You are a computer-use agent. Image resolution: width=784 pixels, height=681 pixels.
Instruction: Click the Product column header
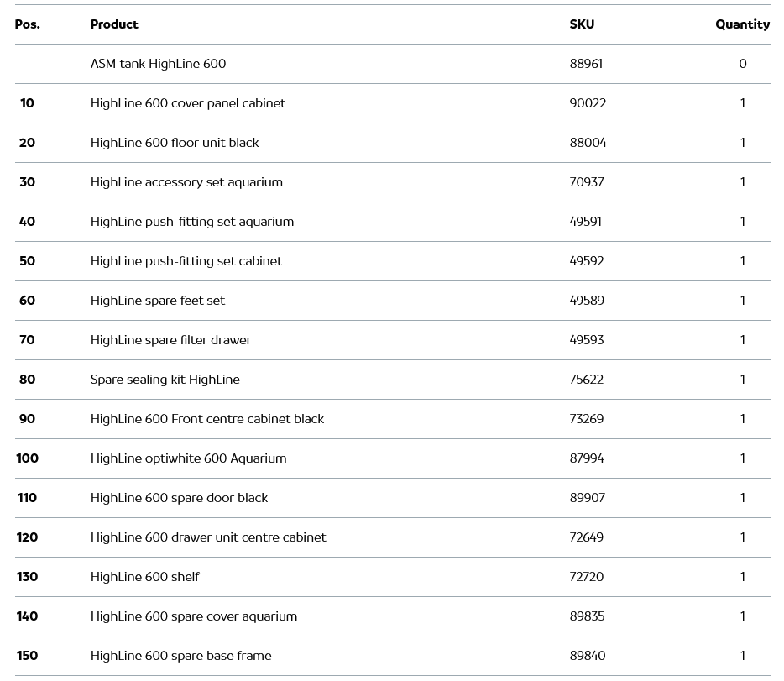point(114,24)
